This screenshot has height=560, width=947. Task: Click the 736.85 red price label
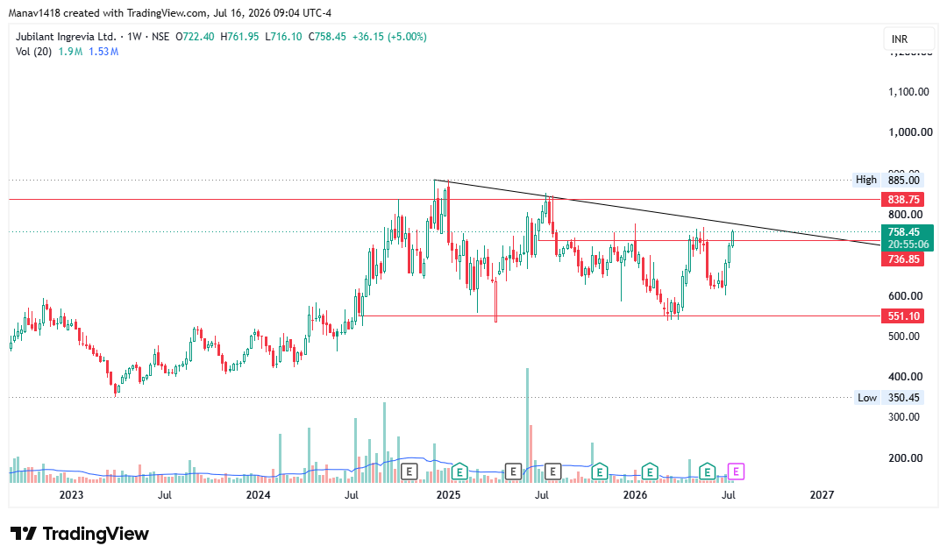click(903, 259)
